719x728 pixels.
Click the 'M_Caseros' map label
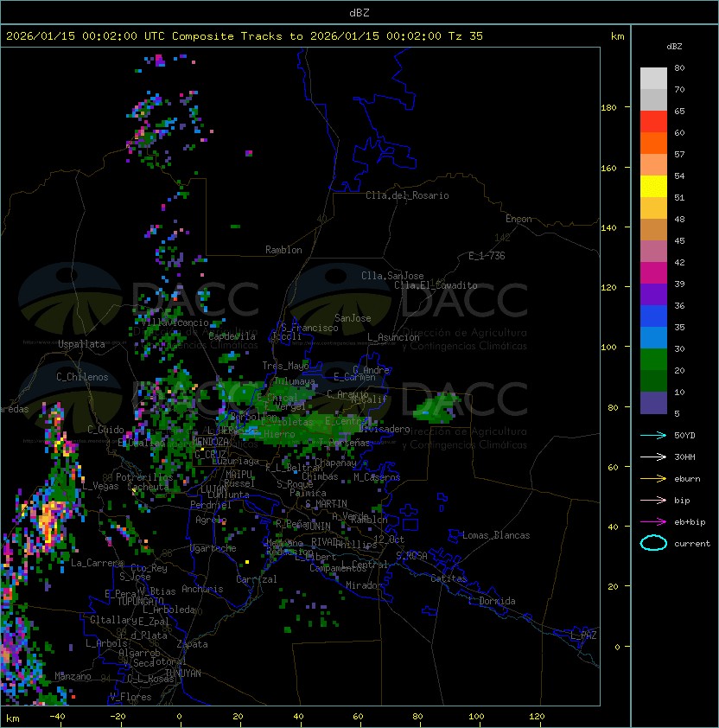[377, 476]
